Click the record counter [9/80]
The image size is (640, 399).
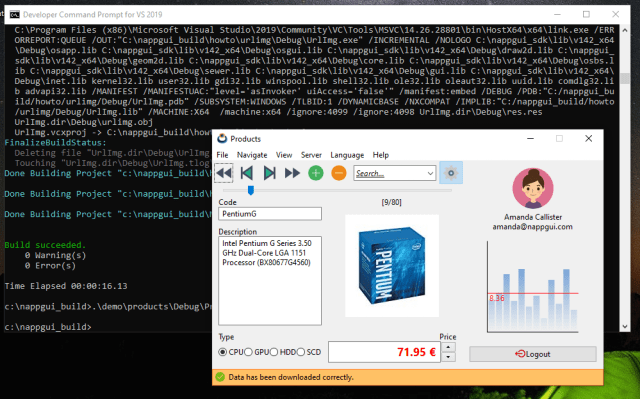pyautogui.click(x=391, y=202)
